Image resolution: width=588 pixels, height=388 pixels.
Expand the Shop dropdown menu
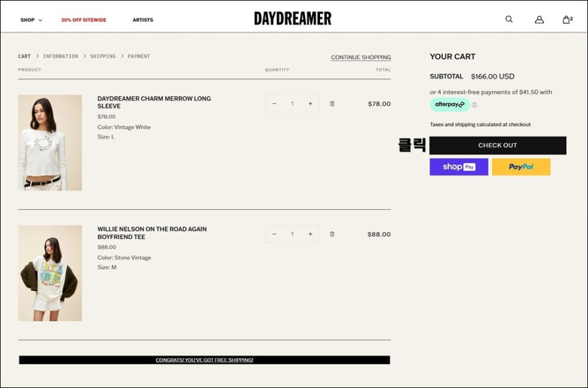(x=31, y=20)
